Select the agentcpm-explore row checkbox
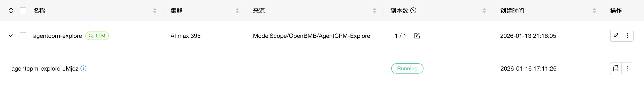The image size is (644, 88). tap(23, 36)
